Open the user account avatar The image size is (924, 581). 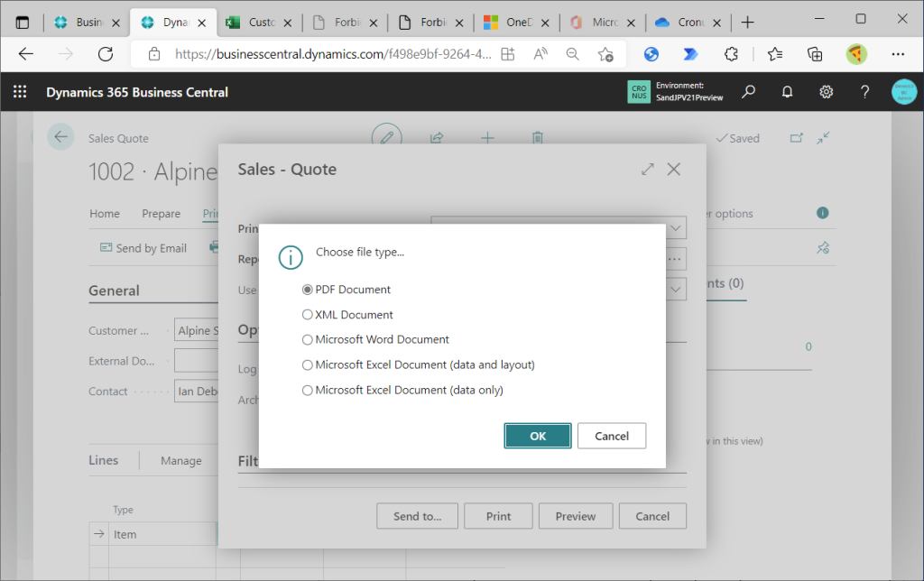point(904,92)
